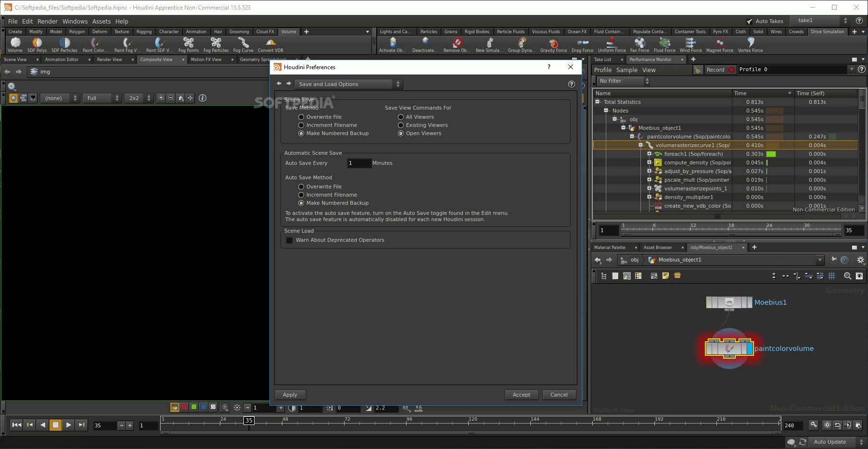
Task: Select the Convert VDB shelf tool
Action: point(270,45)
